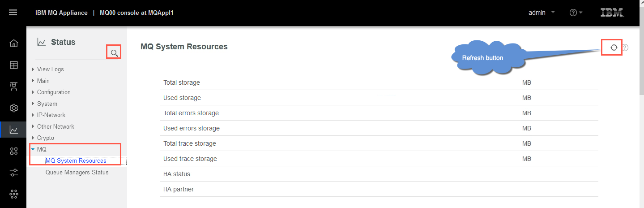
Task: Click the IBM logo in header
Action: [612, 13]
